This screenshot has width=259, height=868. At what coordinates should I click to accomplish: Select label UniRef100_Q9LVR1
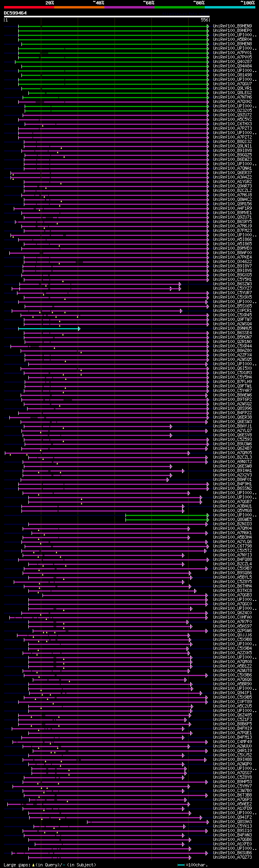[x=232, y=88]
